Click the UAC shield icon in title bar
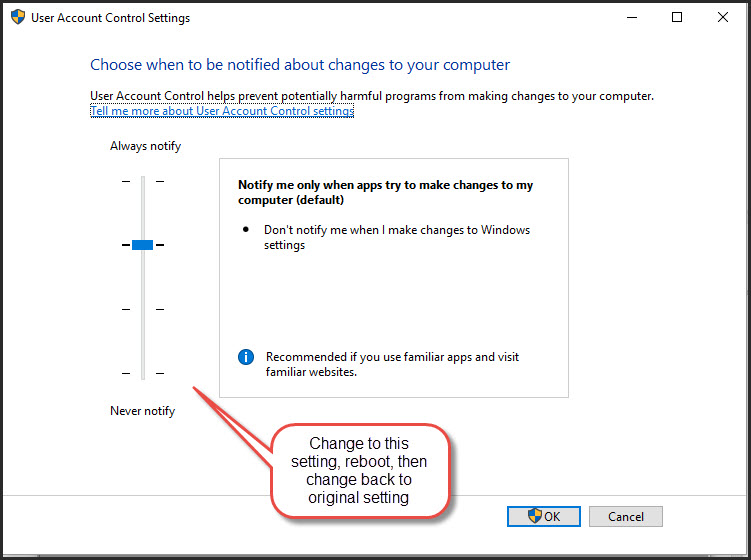This screenshot has height=560, width=751. coord(18,17)
